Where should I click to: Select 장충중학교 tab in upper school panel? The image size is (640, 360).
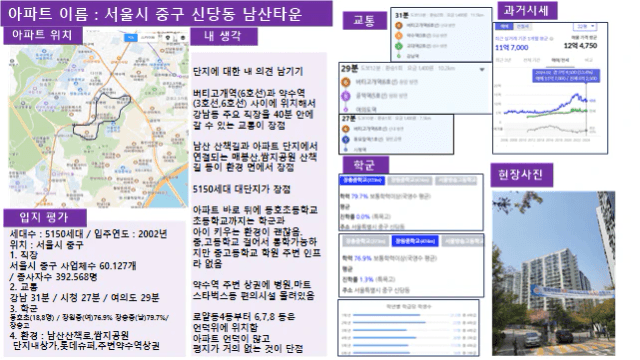(x=362, y=180)
